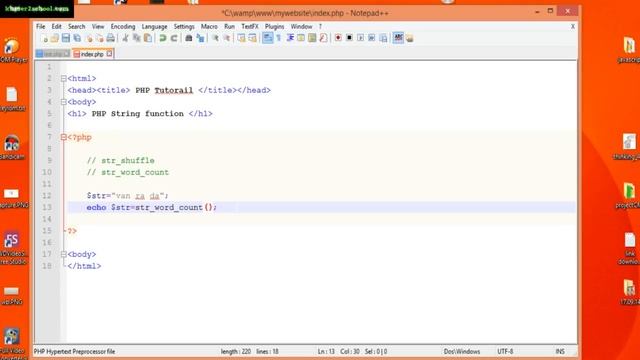This screenshot has height=360, width=640.
Task: Open the Encoding menu
Action: (x=123, y=27)
